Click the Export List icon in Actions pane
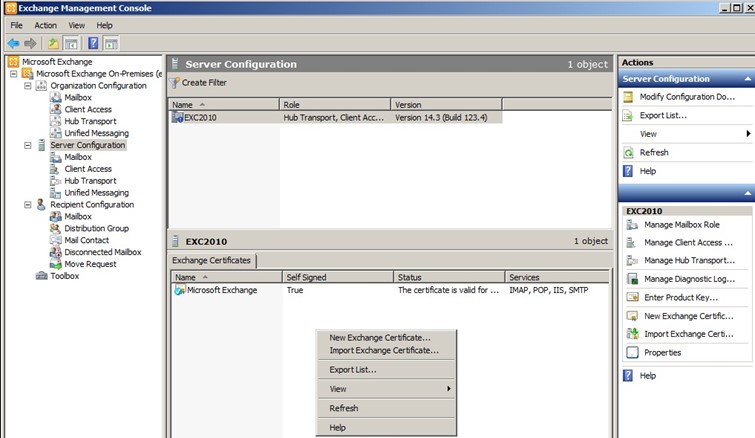The height and width of the screenshot is (438, 755). click(x=628, y=116)
